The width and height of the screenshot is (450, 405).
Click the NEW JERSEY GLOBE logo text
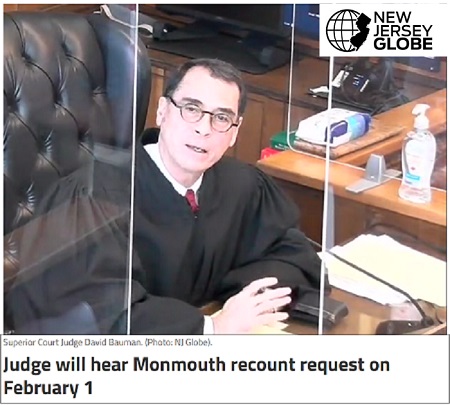(403, 31)
